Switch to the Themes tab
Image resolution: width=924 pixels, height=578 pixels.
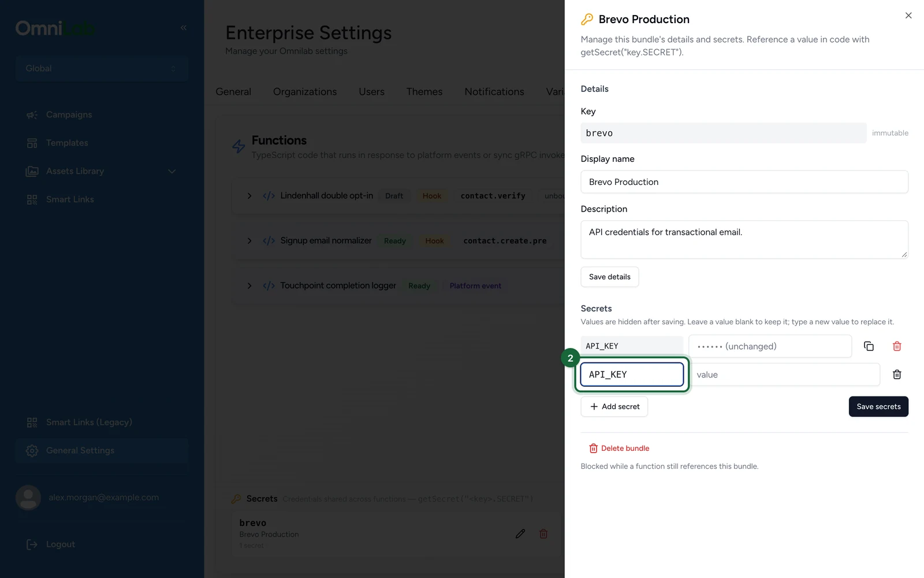[x=424, y=92]
